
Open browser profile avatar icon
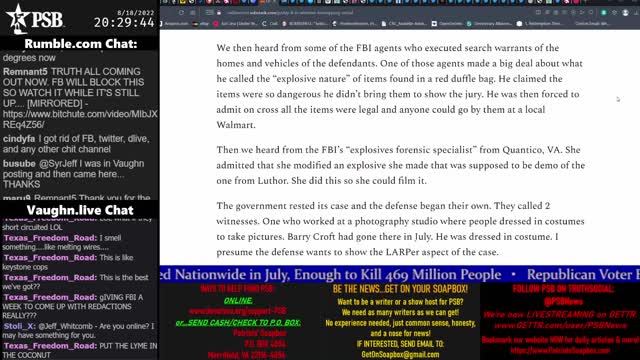point(625,13)
